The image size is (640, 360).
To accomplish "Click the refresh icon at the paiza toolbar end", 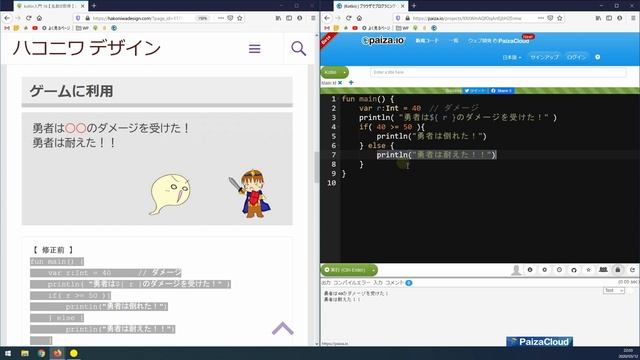I will pyautogui.click(x=632, y=270).
